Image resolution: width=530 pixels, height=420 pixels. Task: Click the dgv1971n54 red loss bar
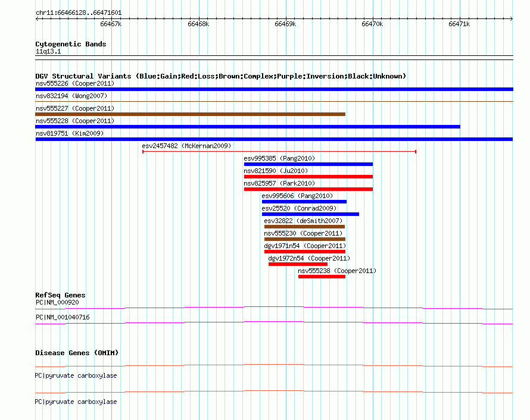pyautogui.click(x=305, y=252)
